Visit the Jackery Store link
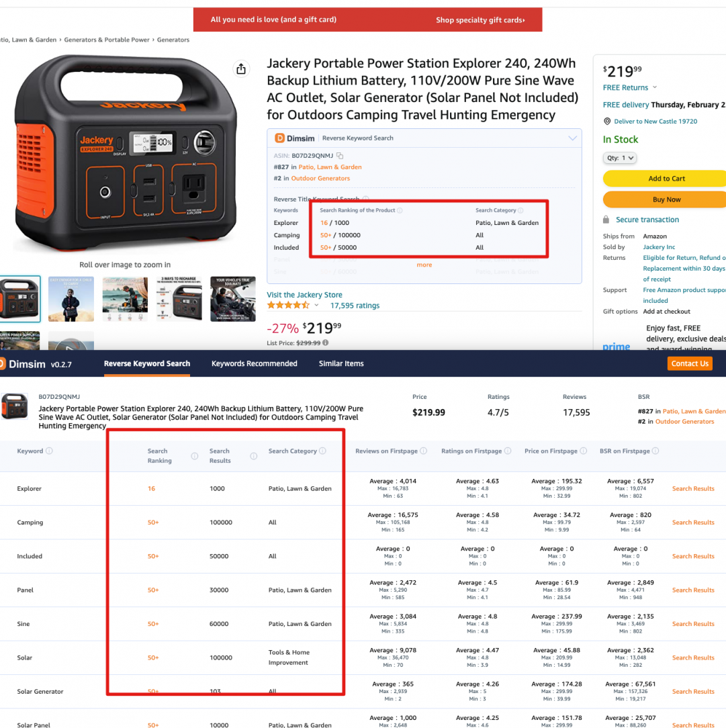The image size is (726, 728). tap(304, 295)
